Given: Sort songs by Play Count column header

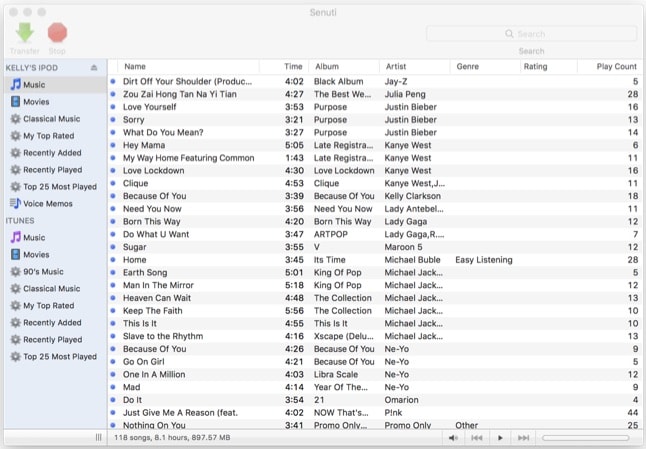Looking at the screenshot, I should (616, 66).
